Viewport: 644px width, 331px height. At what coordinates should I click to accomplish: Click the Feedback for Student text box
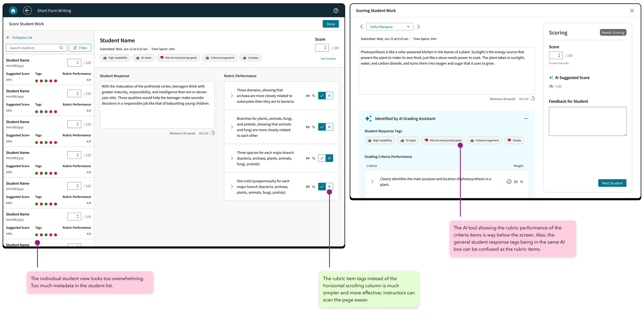[587, 121]
